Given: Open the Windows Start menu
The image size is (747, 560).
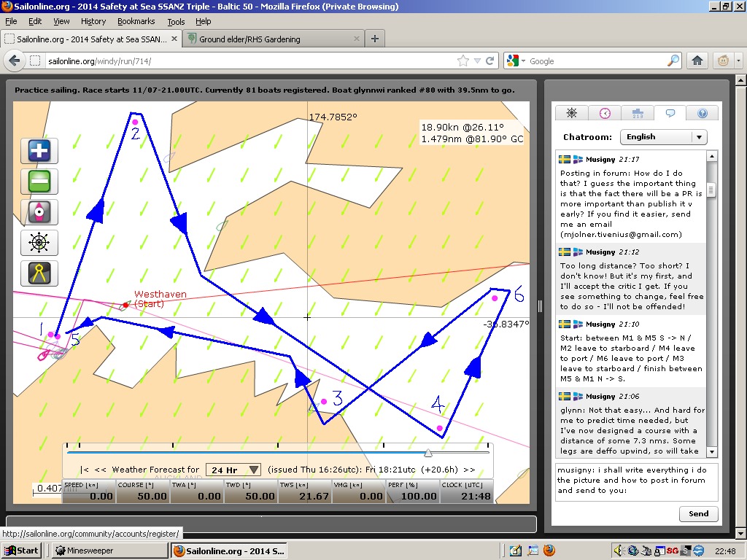Looking at the screenshot, I should [20, 551].
